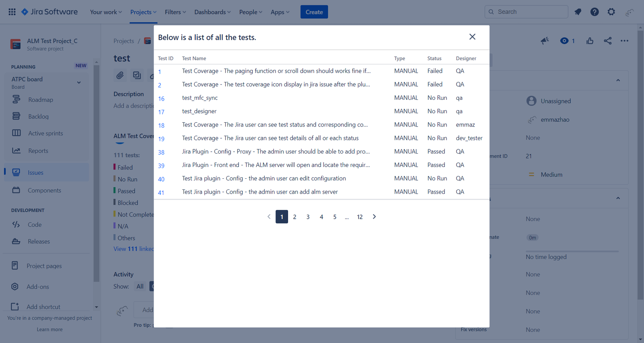The width and height of the screenshot is (644, 343).
Task: Click the Search field
Action: click(x=526, y=12)
